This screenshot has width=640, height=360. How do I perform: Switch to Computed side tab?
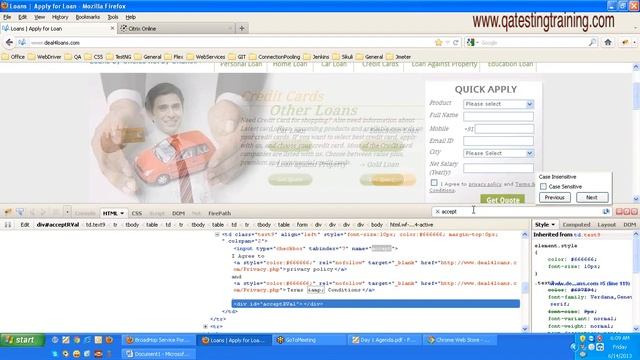click(x=576, y=224)
